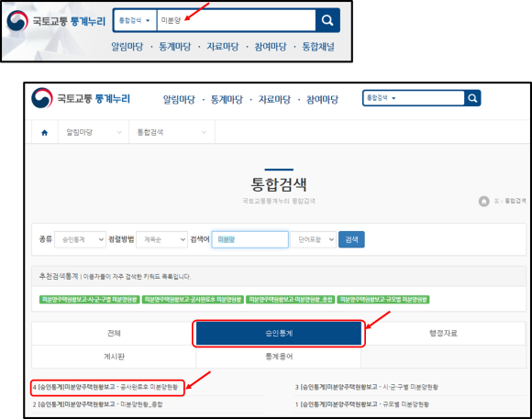Click green tag 규모별 미분양현황

click(383, 300)
